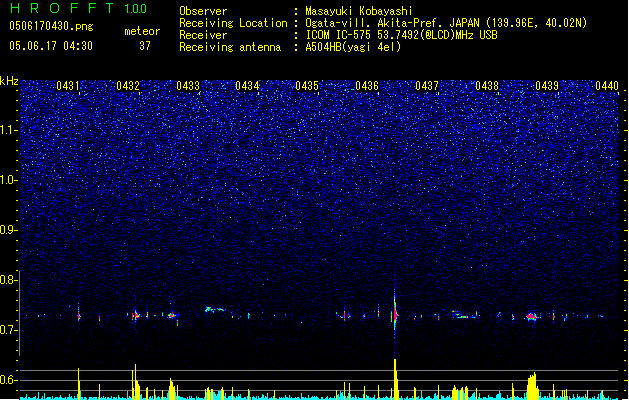Select the Ogata-vill. Akita-Pref. JAPAN location text
This screenshot has width=629, height=400.
[446, 23]
